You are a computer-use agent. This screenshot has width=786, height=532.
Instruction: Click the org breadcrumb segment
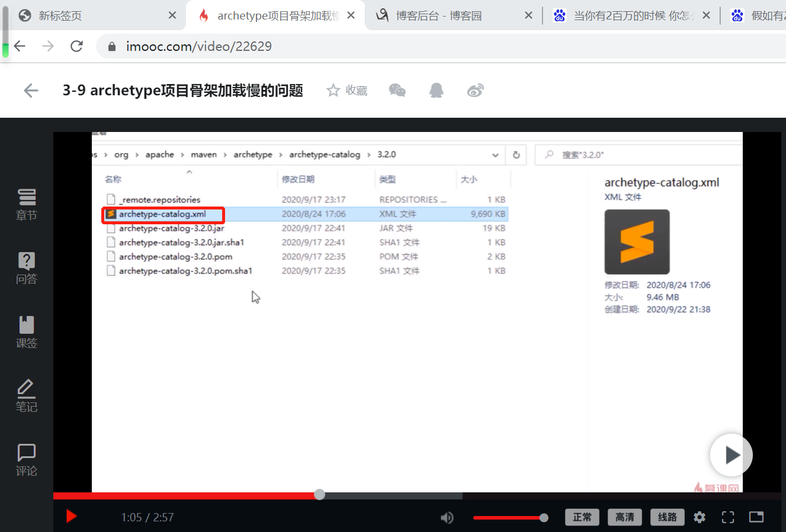pos(121,154)
